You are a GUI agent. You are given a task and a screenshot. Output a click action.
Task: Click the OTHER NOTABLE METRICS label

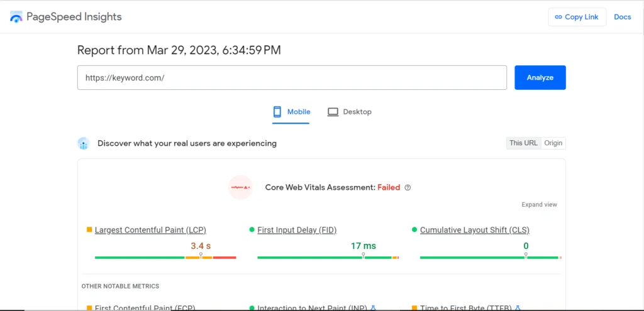point(120,286)
